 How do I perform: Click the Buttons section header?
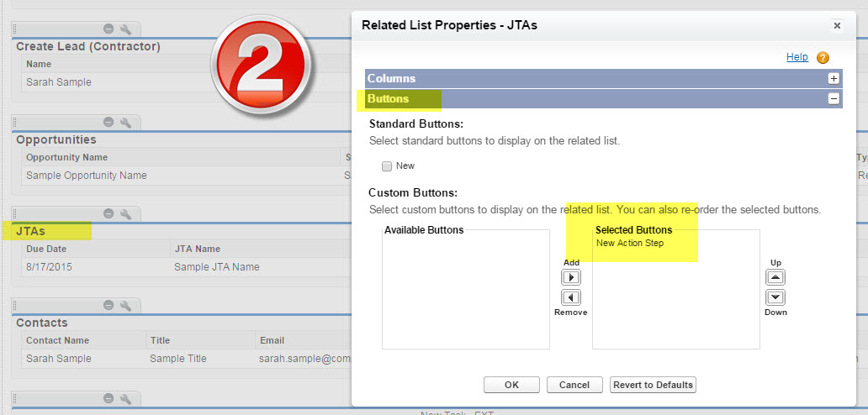point(603,99)
